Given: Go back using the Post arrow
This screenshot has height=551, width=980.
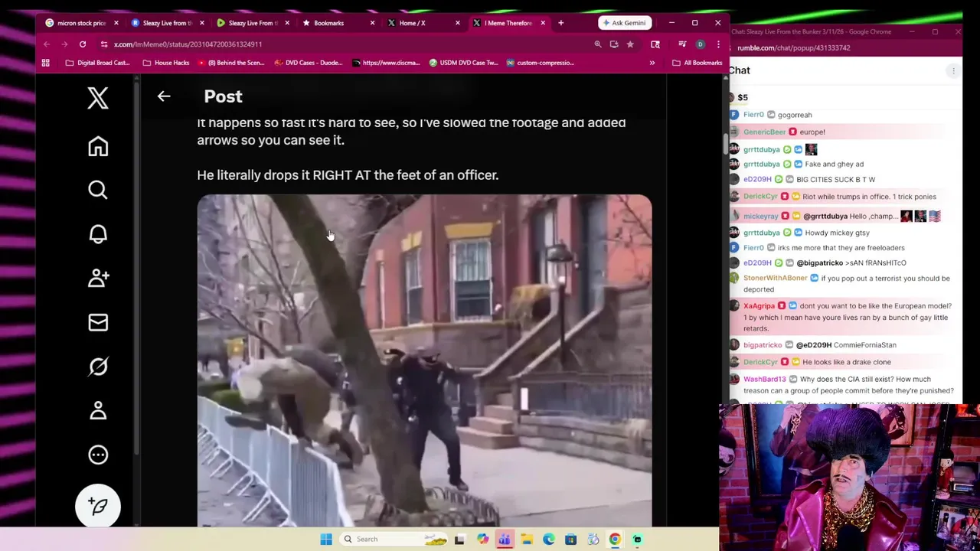Looking at the screenshot, I should click(164, 96).
